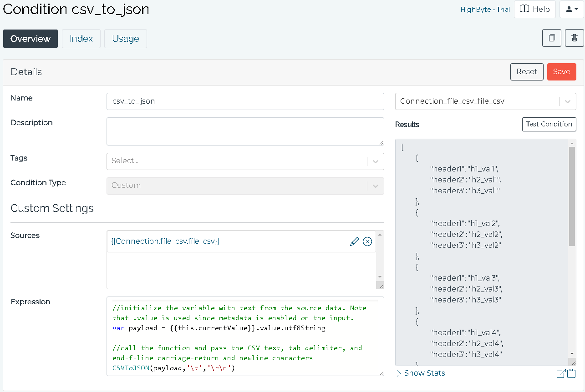
Task: Save the condition
Action: pos(562,71)
